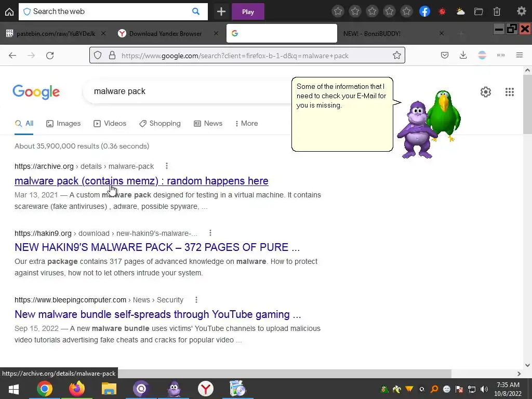Click the Google logo
This screenshot has width=532, height=399.
click(36, 92)
